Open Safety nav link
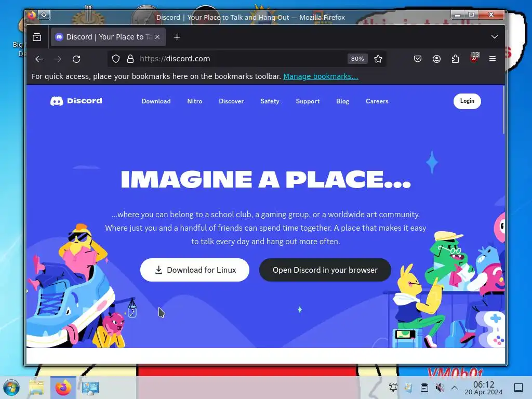Screen dimensions: 532x399 [x=270, y=101]
